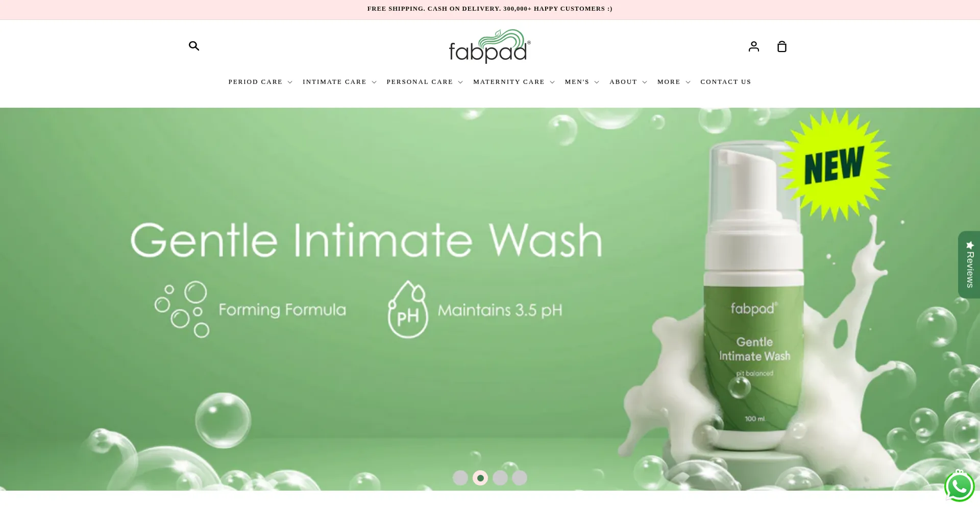Image resolution: width=980 pixels, height=507 pixels.
Task: Open the account login icon
Action: [x=754, y=46]
